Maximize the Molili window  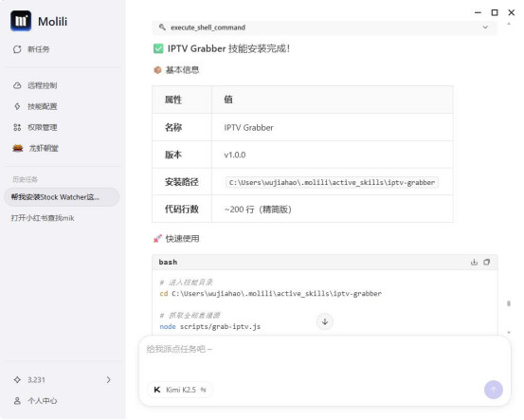495,12
